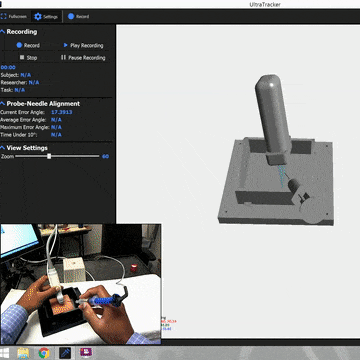This screenshot has height=360, width=360.
Task: Click the Current Error Angle value 17.3913
Action: pyautogui.click(x=62, y=112)
